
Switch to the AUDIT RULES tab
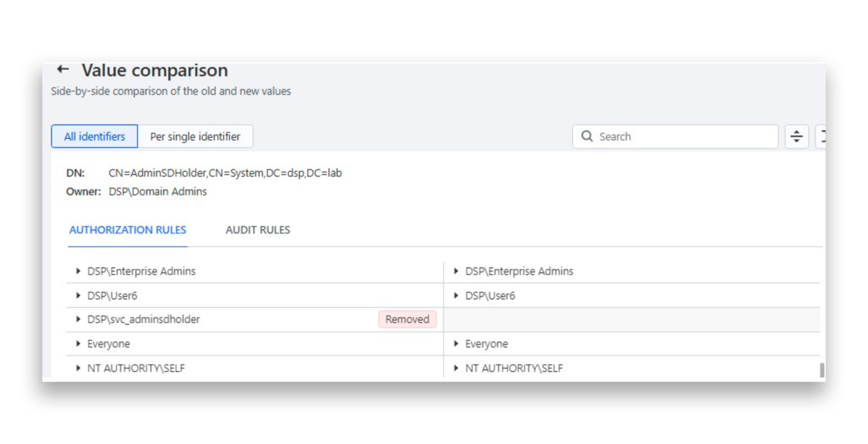tap(258, 230)
